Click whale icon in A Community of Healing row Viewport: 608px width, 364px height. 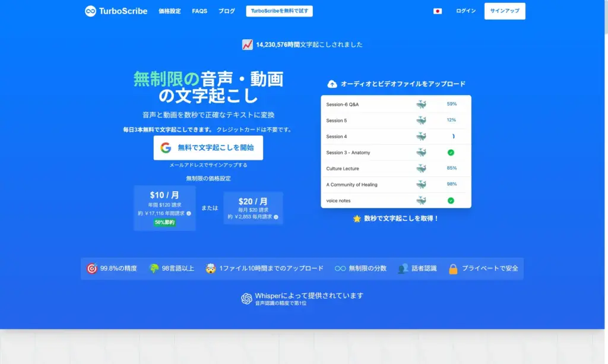[x=421, y=185]
